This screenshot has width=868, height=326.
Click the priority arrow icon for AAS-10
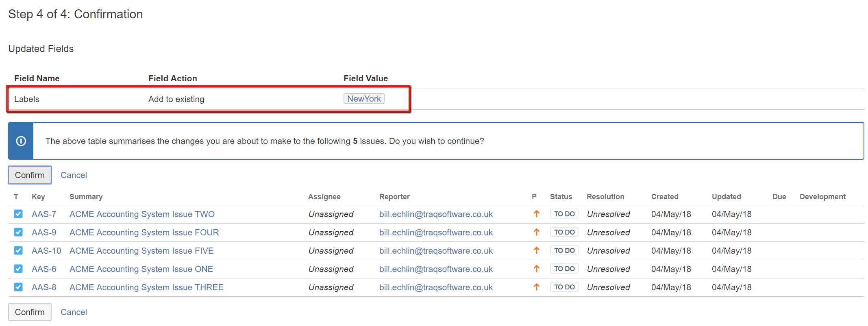click(x=536, y=250)
